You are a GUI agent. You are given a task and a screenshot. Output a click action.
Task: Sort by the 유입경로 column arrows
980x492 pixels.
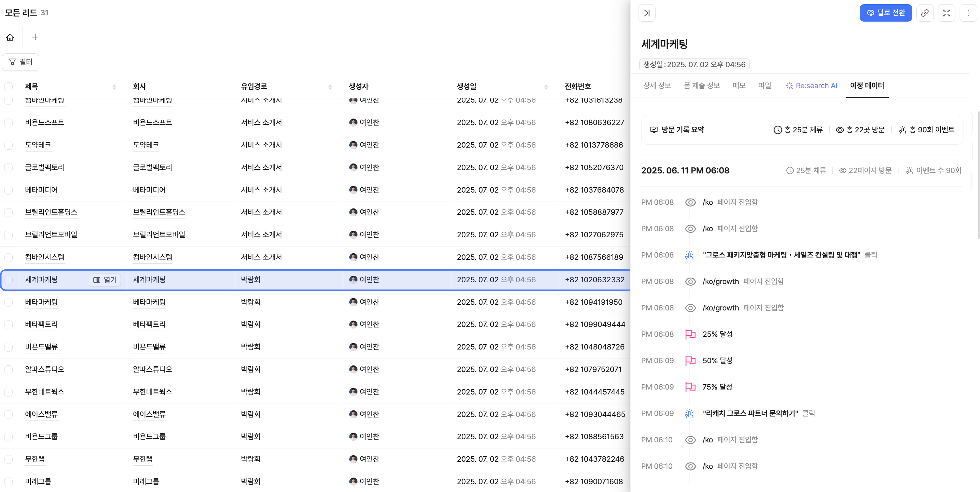tap(330, 87)
